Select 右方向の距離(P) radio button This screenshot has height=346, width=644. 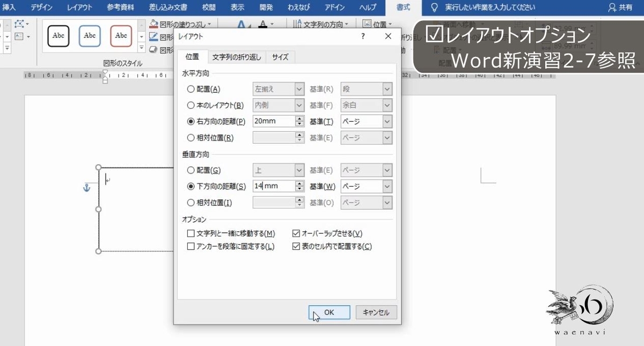coord(191,121)
